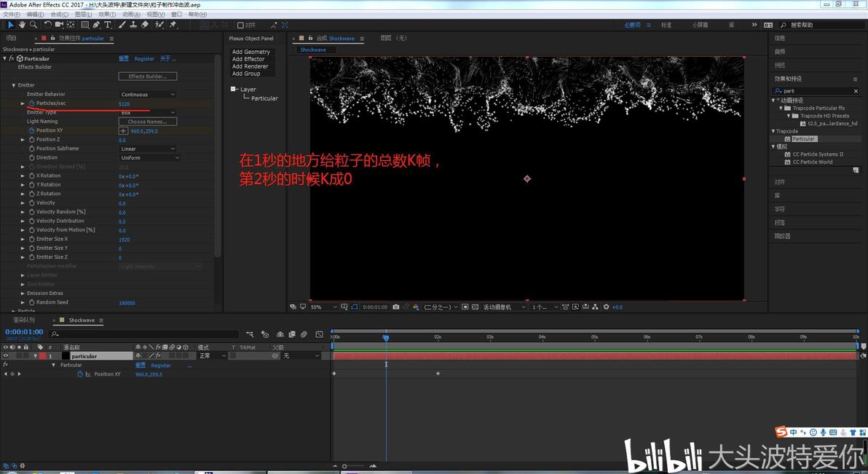868x474 pixels.
Task: Click the Show Channel color icon in viewer
Action: [x=416, y=307]
